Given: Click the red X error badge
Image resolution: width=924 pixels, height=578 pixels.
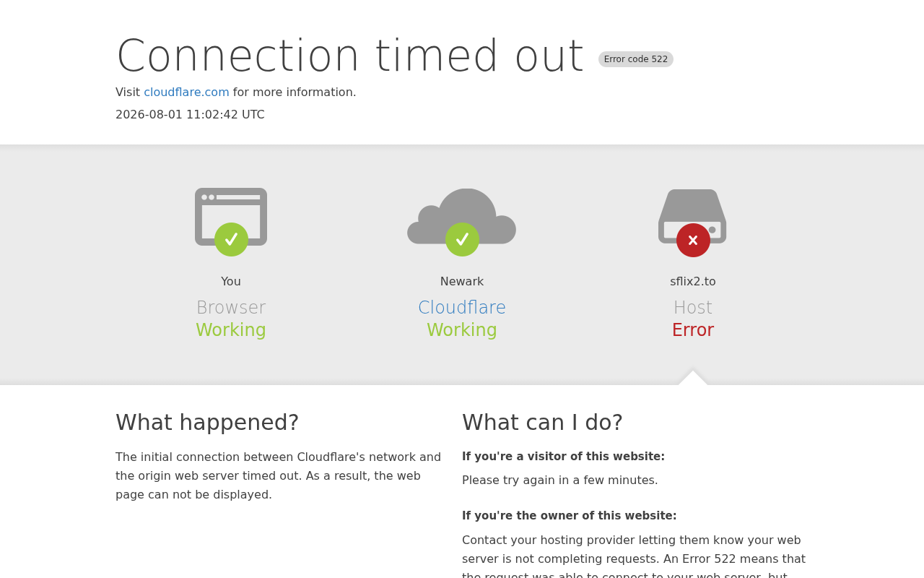Looking at the screenshot, I should coord(693,240).
